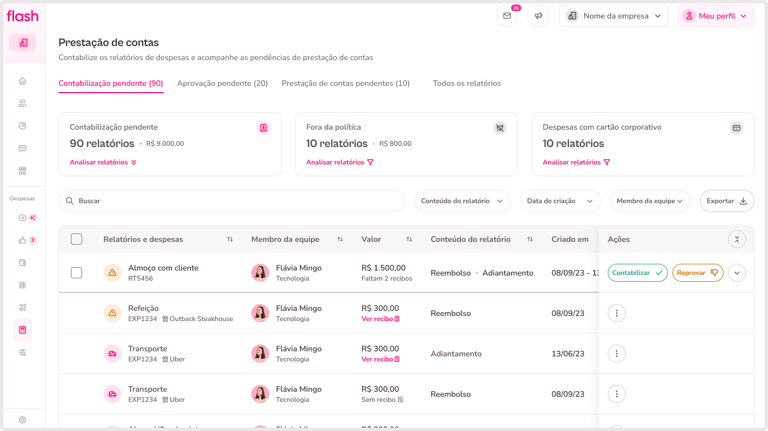Click the Outback Steakhouse merchant label
Viewport: 768px width, 431px height.
(197, 319)
